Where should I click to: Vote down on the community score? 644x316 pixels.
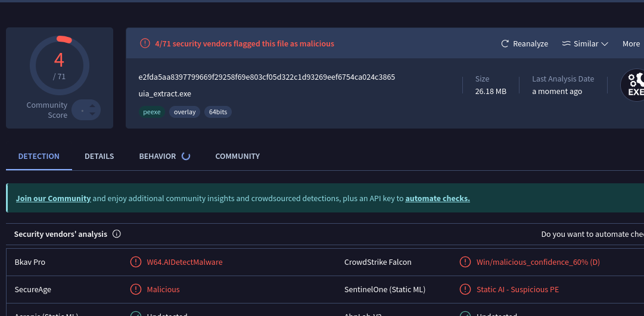coord(92,114)
